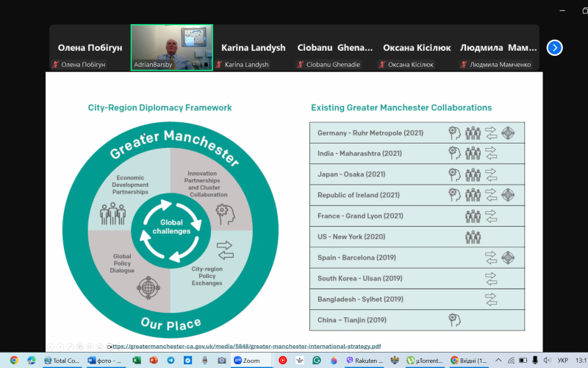
Task: Click the China – Tianjin (2019) row text
Action: (352, 320)
